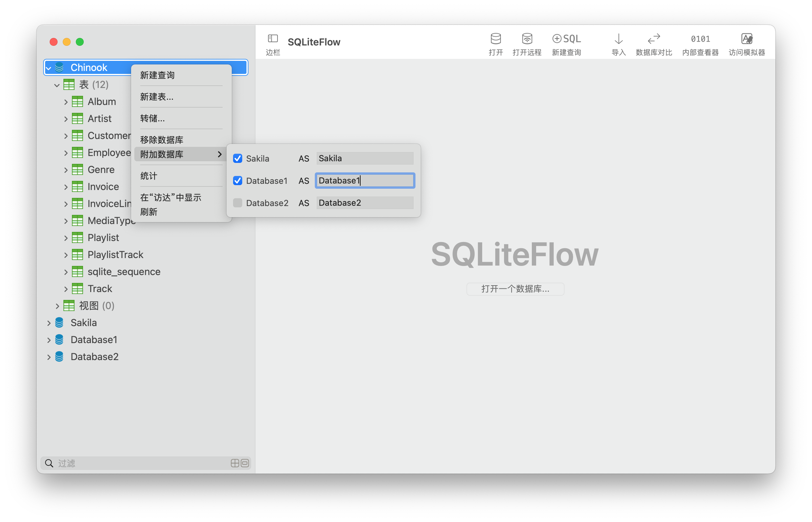The image size is (812, 522).
Task: Click the 打开远程 toolbar icon
Action: tap(527, 43)
